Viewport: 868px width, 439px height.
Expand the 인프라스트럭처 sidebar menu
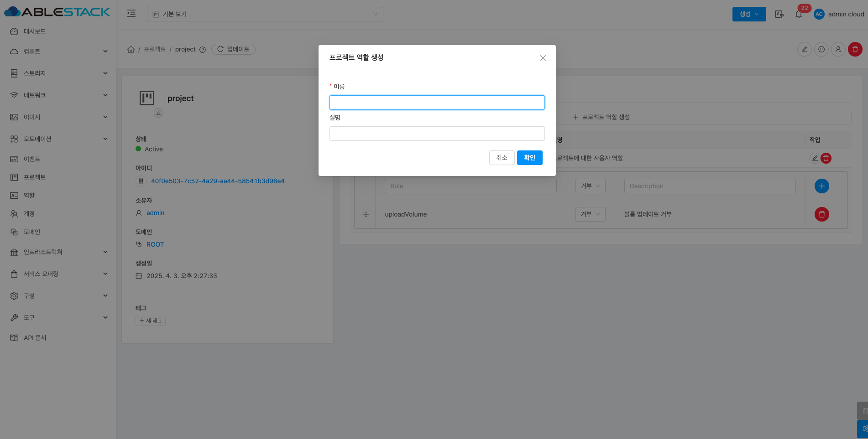(59, 252)
